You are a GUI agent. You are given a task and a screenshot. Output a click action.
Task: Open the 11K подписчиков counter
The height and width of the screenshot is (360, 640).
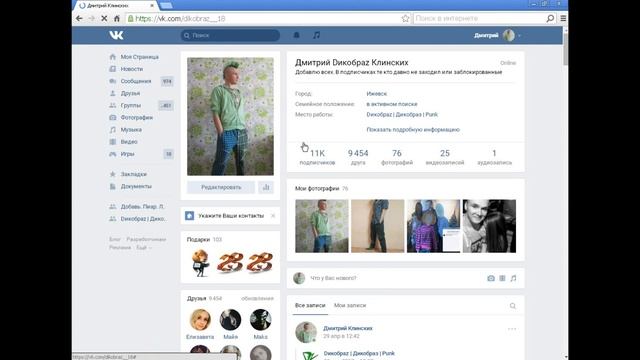click(x=317, y=157)
